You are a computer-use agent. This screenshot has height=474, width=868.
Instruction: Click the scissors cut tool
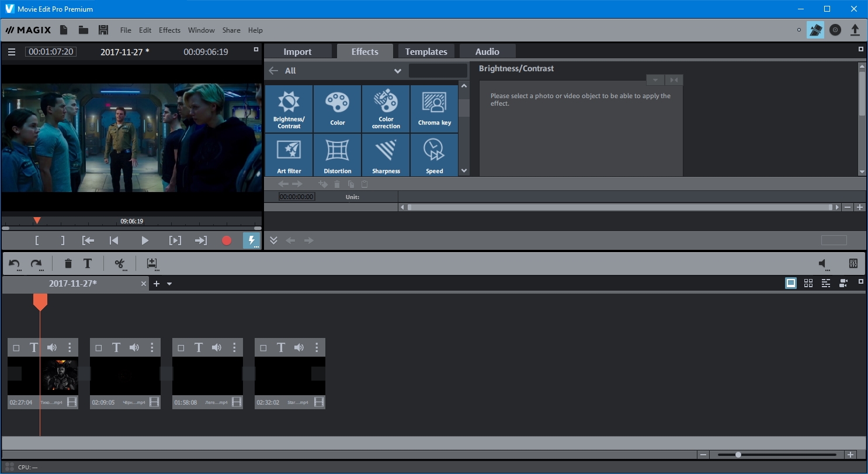point(120,264)
